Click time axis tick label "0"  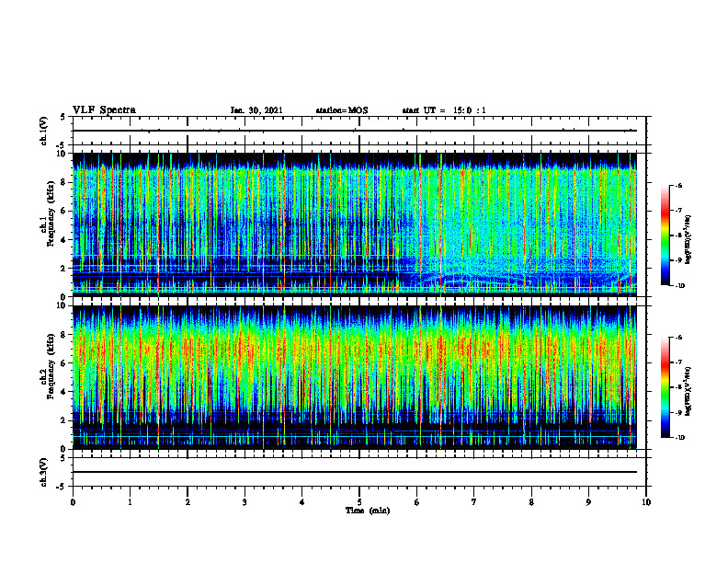tap(73, 502)
